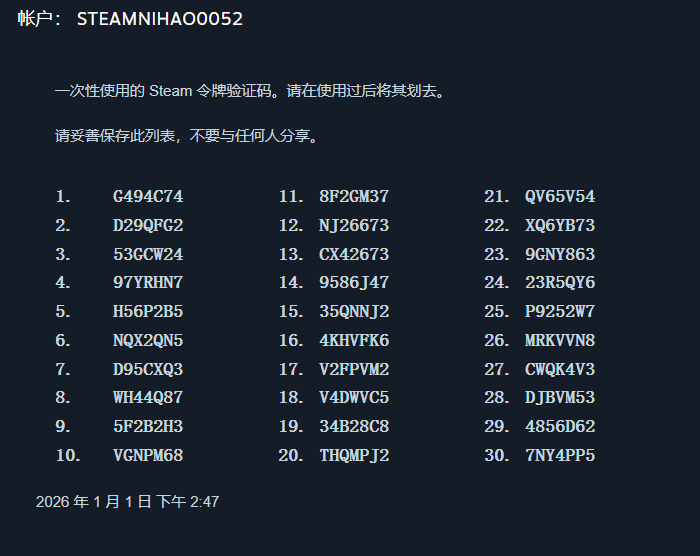700x556 pixels.
Task: Select backup code CWQK4V3
Action: [x=560, y=369]
